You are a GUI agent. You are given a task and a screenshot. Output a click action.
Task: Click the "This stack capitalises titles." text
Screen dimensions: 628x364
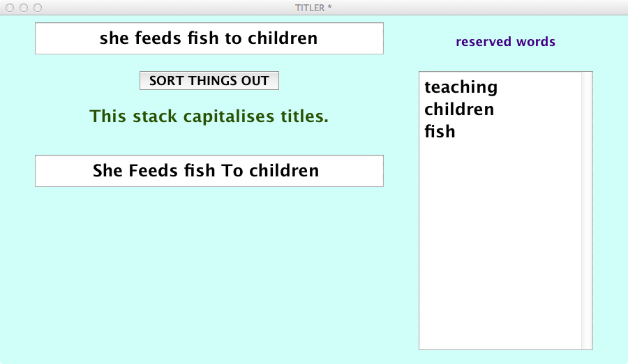209,116
